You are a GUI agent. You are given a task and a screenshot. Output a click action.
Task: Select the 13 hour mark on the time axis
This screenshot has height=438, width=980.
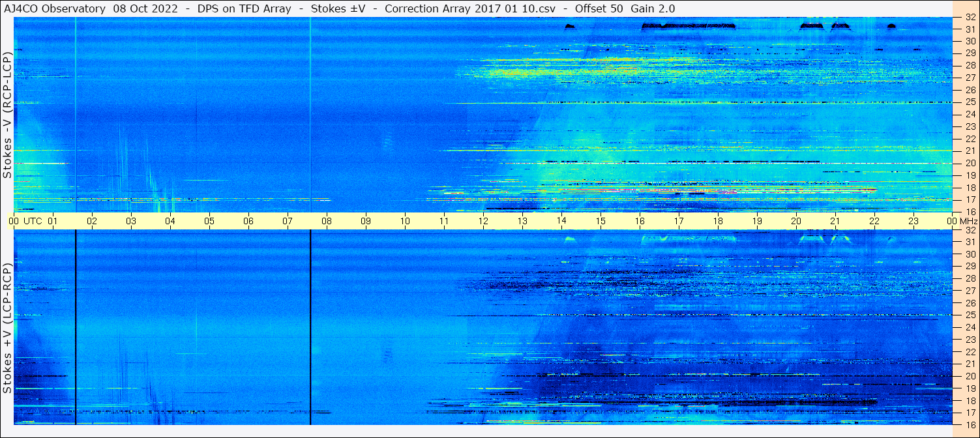(x=522, y=221)
